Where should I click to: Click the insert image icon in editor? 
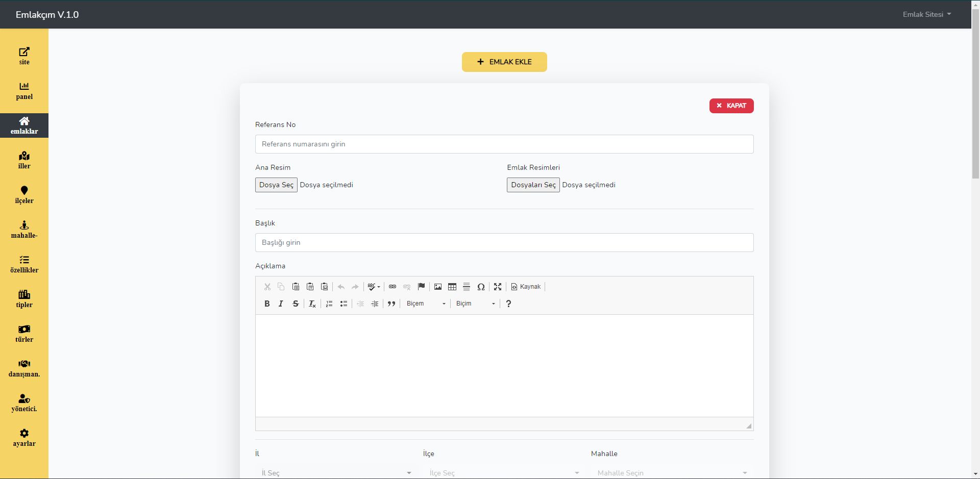(438, 287)
